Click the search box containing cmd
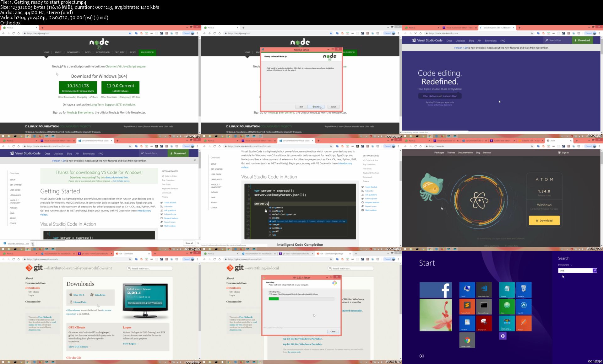 pos(575,270)
